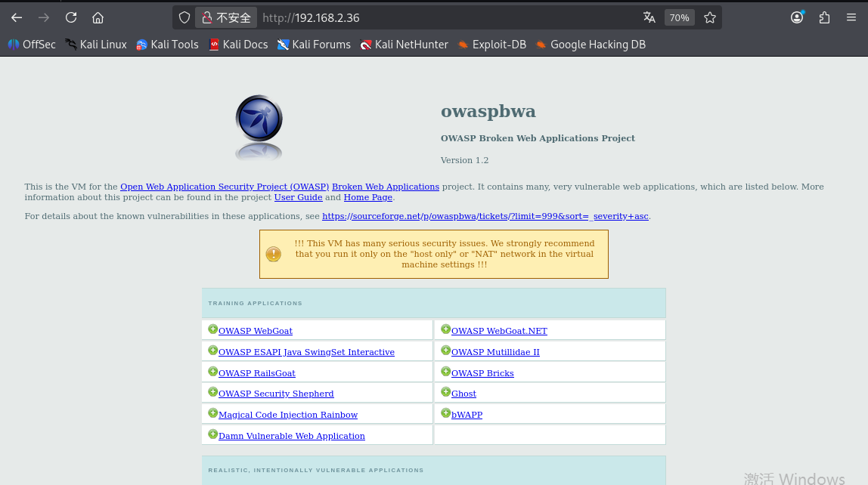Expand plus icon beside OWASP WebGoat.NET
The height and width of the screenshot is (485, 868).
coord(445,329)
